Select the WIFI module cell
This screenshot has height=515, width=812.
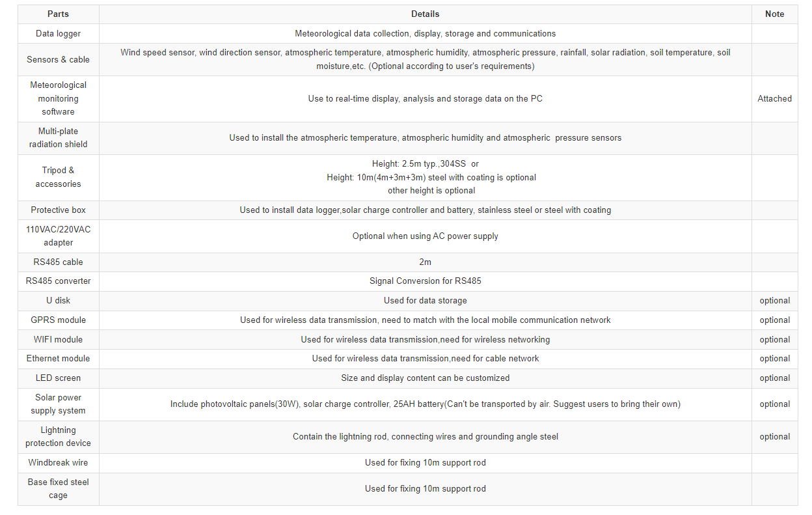(58, 340)
